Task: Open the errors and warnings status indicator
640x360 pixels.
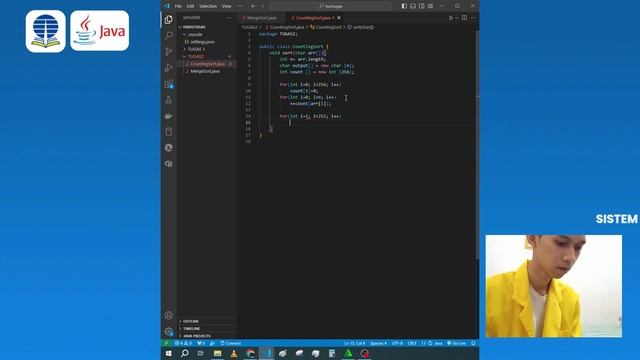Action: coord(183,343)
